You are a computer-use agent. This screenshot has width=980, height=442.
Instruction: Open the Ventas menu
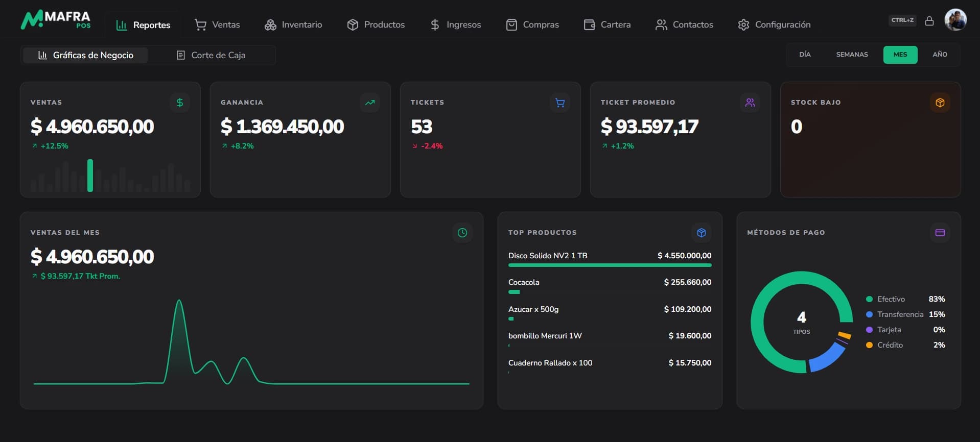tap(217, 24)
